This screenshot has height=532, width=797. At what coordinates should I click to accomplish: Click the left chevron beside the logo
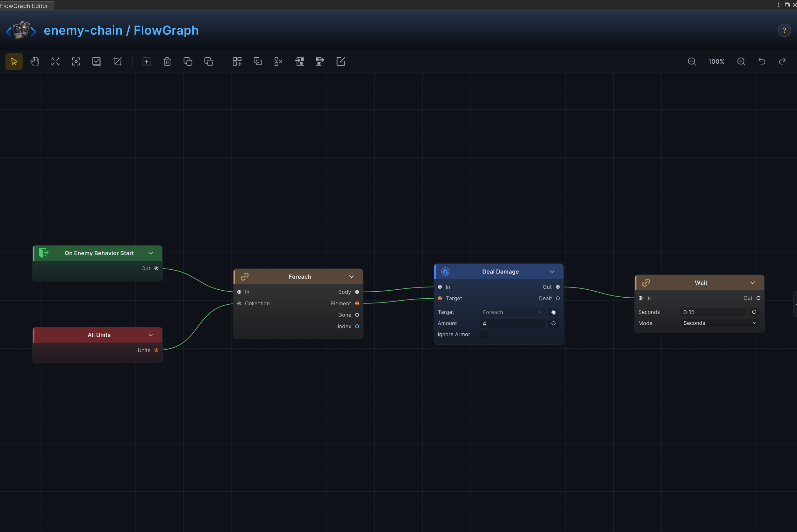coord(9,32)
